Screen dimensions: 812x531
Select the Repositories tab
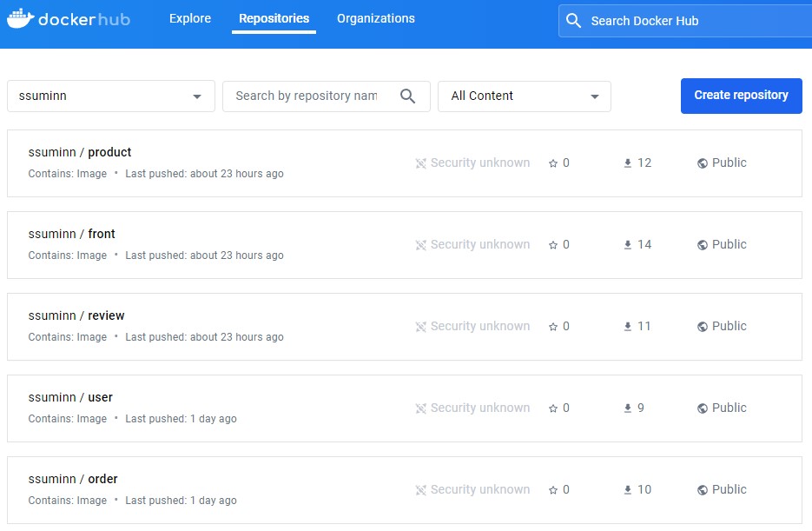pos(274,17)
